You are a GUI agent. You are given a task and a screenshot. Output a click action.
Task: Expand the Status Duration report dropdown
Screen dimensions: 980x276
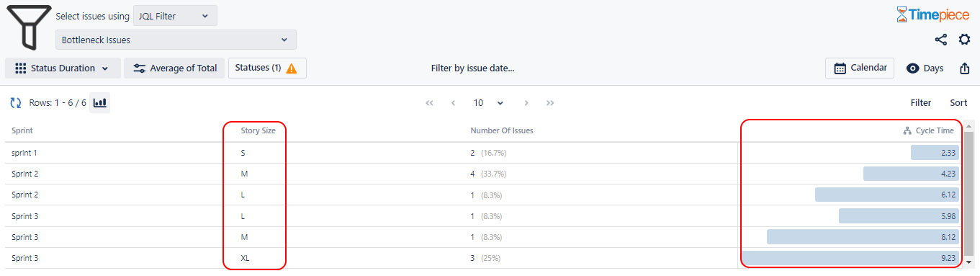tap(62, 68)
